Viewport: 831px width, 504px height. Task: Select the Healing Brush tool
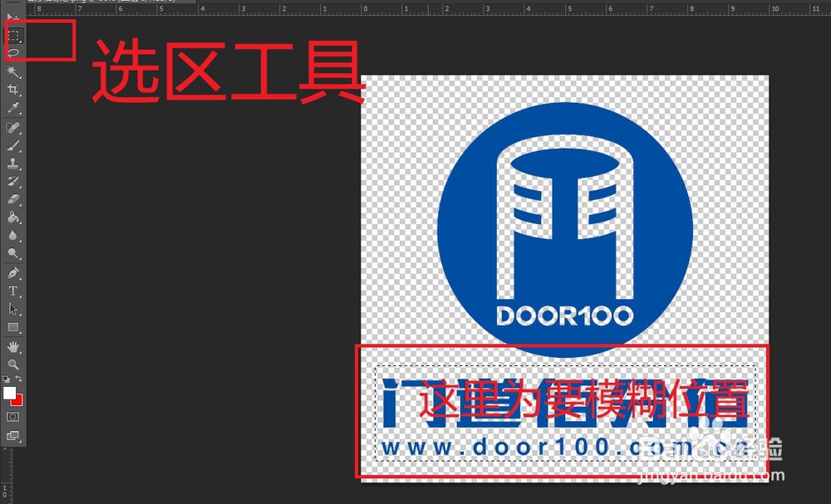(13, 127)
